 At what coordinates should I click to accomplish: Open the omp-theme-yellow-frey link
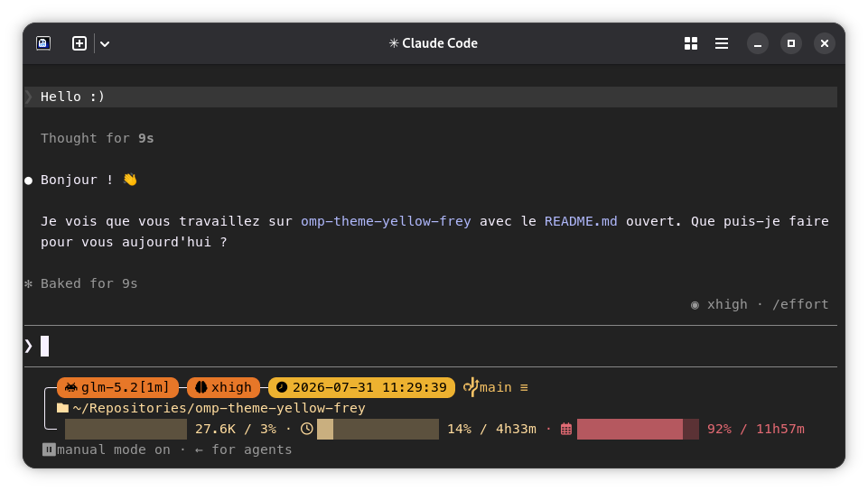(386, 221)
